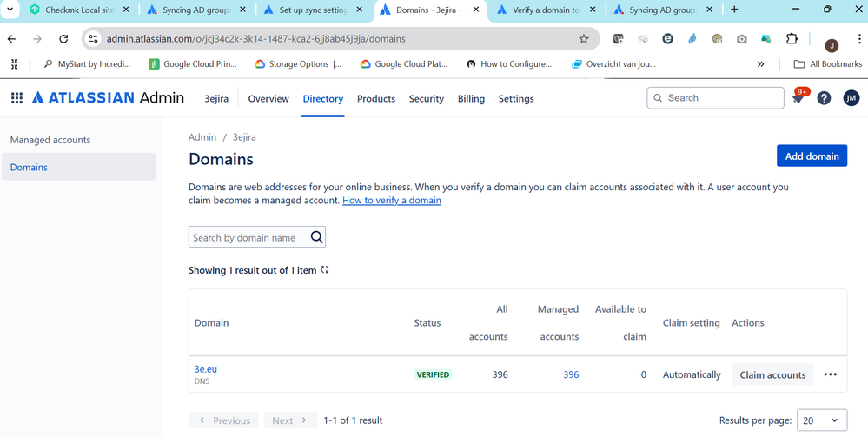Click the VERIFIED status badge

[x=433, y=374]
